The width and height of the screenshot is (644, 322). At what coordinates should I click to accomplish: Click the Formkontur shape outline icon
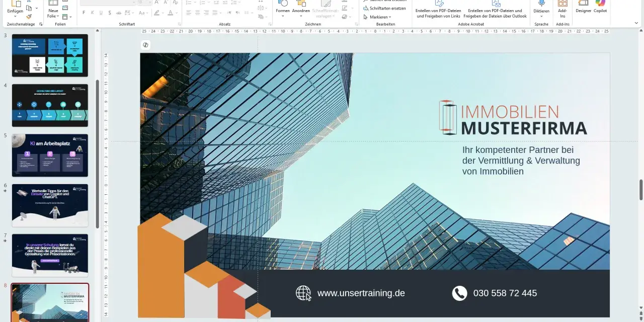coord(344,9)
